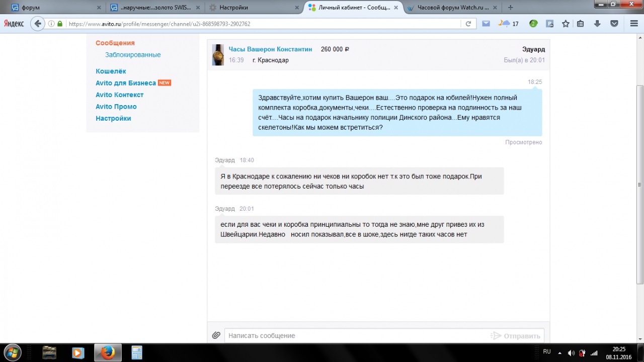644x362 pixels.
Task: Open the media player taskbar icon
Action: [x=78, y=353]
